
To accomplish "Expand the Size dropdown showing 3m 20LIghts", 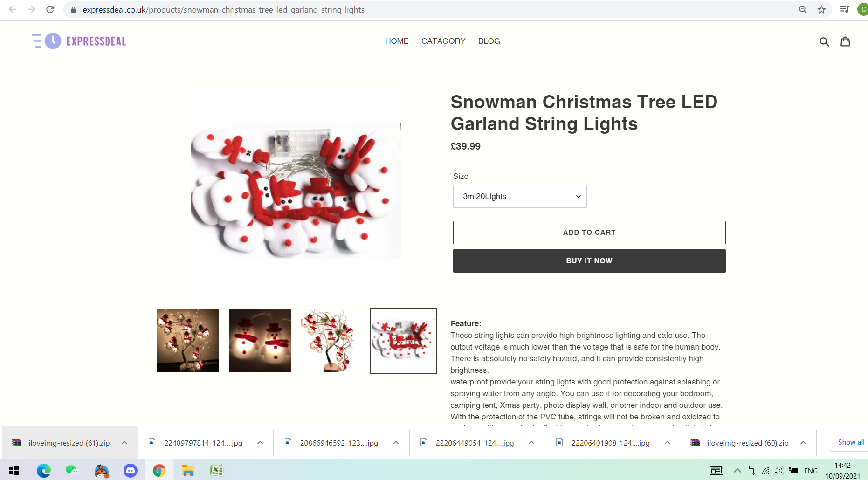I will coord(520,197).
